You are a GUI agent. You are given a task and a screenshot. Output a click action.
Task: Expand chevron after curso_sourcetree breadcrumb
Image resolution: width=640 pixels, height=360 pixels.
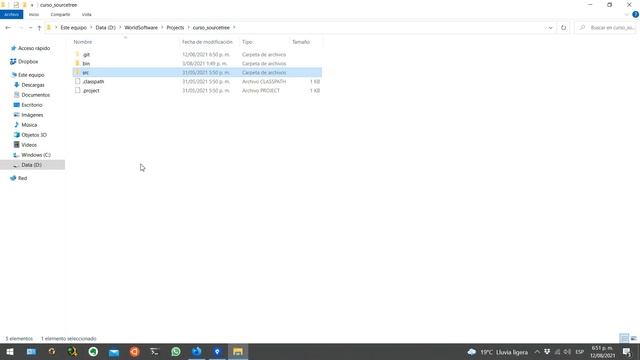234,28
